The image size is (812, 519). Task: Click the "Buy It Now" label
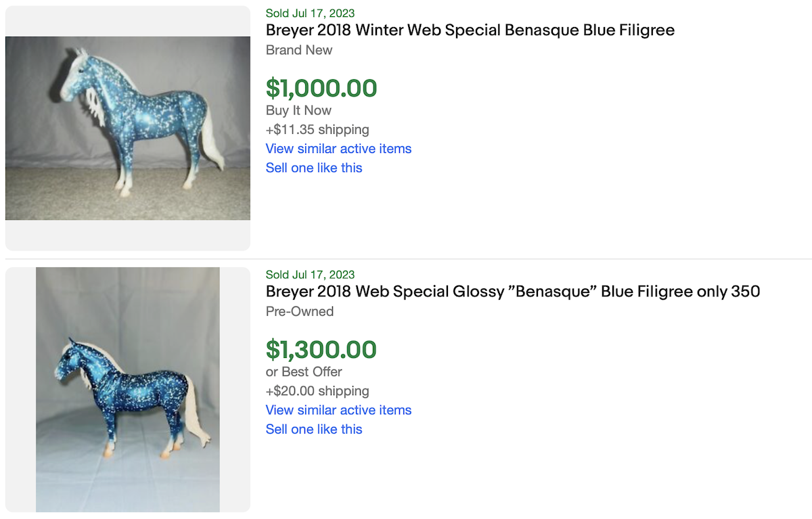(298, 110)
